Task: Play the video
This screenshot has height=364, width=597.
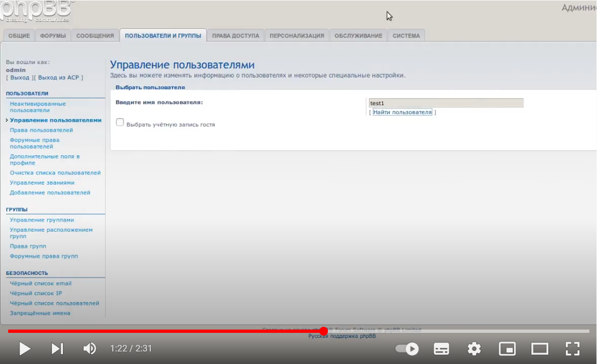Action: (25, 348)
